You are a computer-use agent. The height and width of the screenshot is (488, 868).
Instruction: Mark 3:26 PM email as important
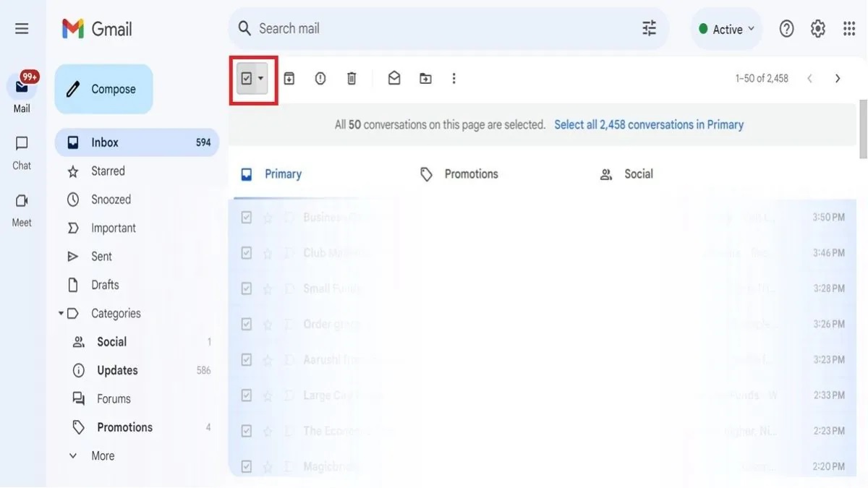tap(289, 324)
